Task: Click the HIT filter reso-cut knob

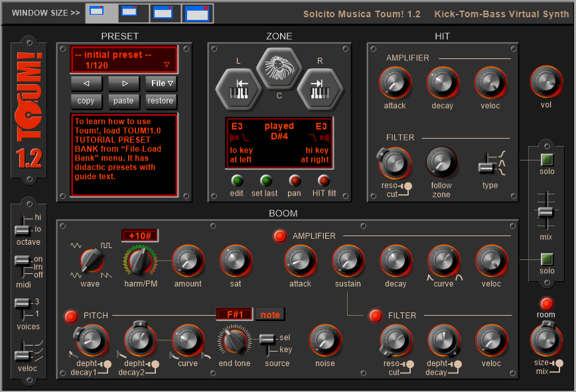Action: point(394,163)
